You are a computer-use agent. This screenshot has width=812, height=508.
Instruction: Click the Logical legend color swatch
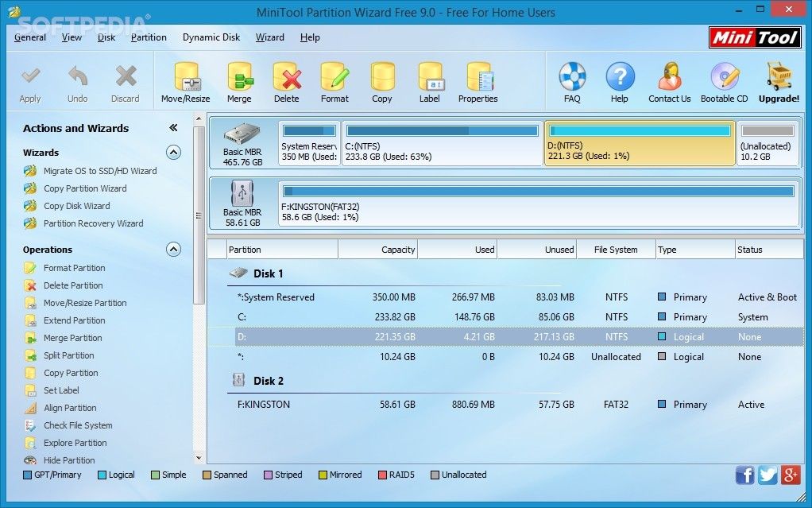pyautogui.click(x=102, y=475)
